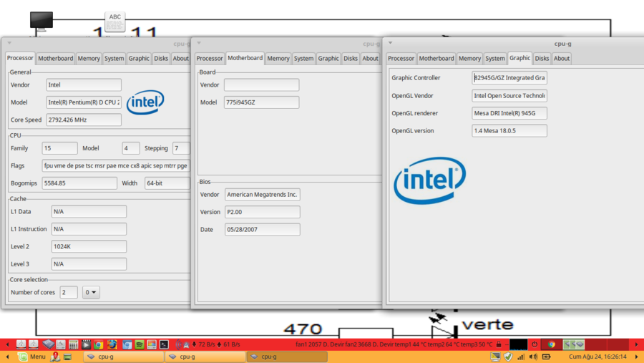
Task: Click the Flags field listing fpu vme de
Action: (115, 165)
